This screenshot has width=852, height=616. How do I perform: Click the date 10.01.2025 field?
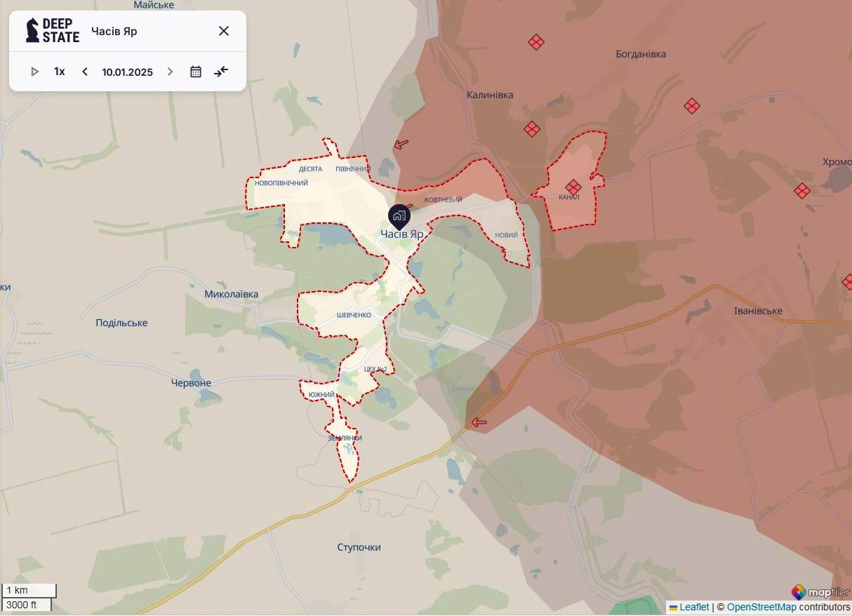[127, 71]
